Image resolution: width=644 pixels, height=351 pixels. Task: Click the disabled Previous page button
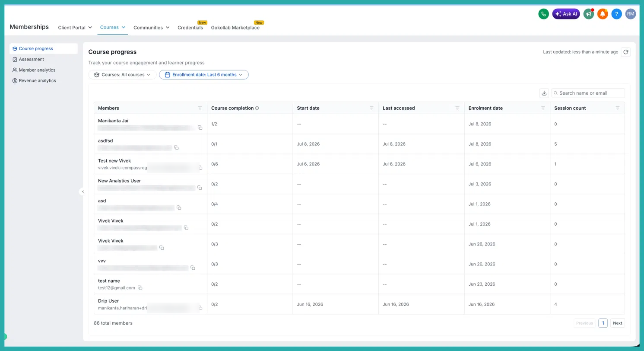(584, 323)
